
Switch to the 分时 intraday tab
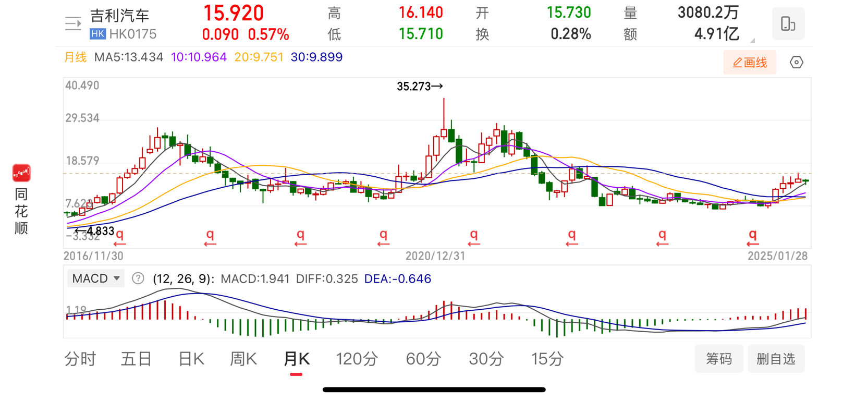(x=80, y=359)
